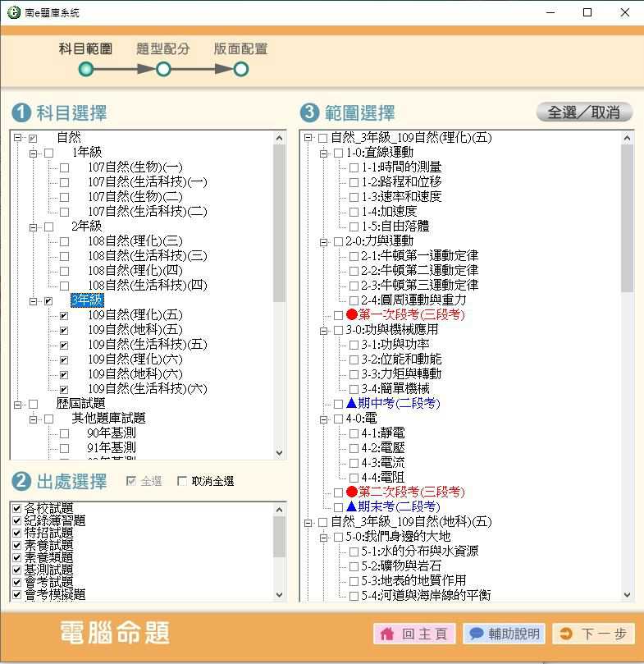The width and height of the screenshot is (644, 664).
Task: Click the home icon on 回主頁 button
Action: click(x=386, y=634)
